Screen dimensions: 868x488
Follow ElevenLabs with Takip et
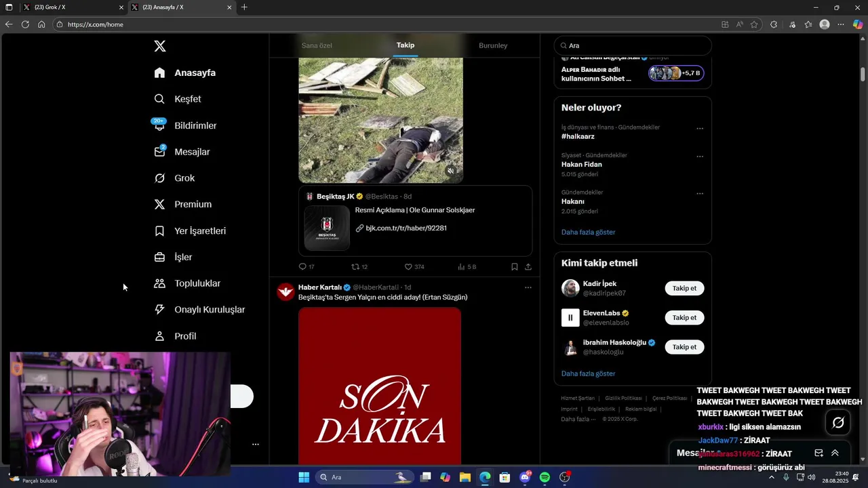coord(684,318)
